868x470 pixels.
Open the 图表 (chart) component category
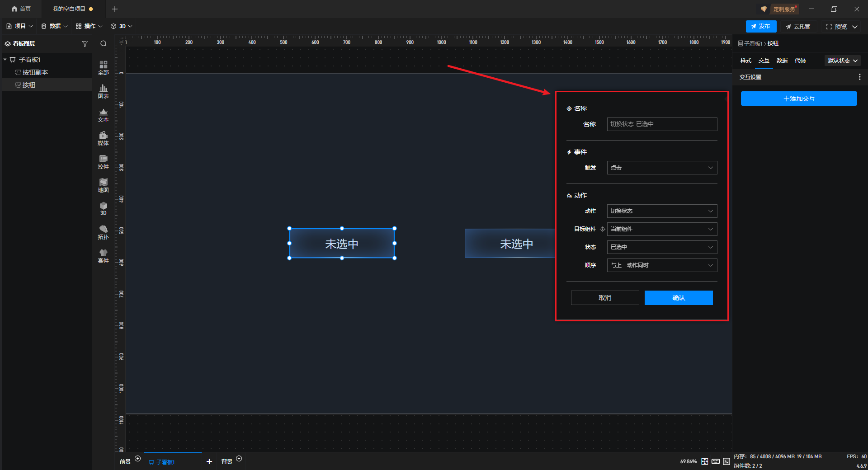coord(103,91)
